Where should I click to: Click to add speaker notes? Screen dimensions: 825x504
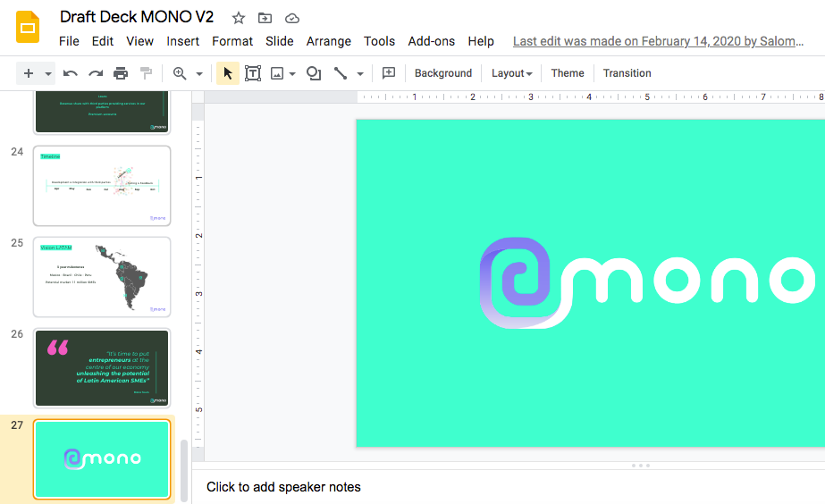tap(283, 487)
